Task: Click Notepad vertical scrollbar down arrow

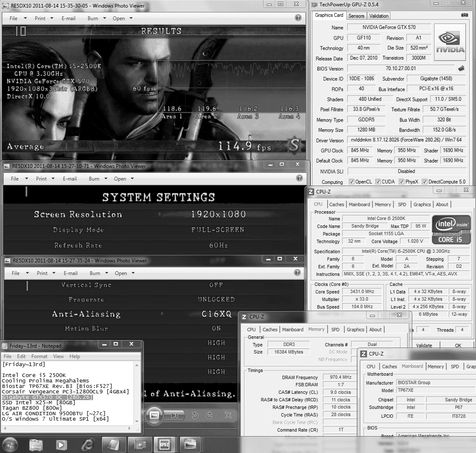Action: 137,422
